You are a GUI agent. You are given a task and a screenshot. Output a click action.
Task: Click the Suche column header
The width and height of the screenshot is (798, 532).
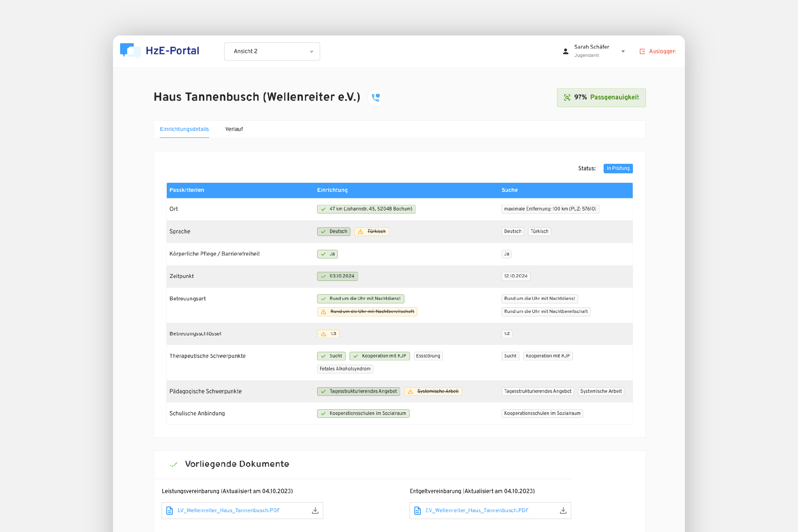tap(509, 190)
